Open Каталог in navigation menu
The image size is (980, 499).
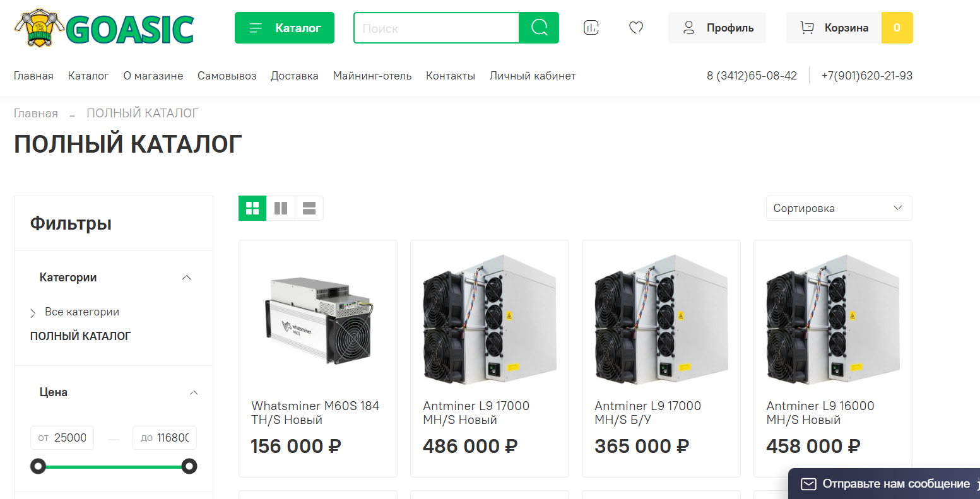click(88, 76)
